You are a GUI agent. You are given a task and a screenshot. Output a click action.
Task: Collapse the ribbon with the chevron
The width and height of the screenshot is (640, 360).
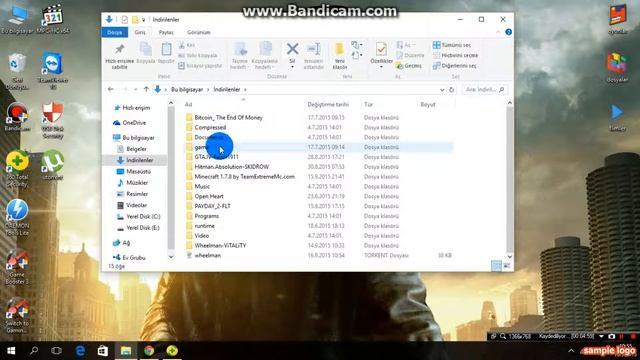pos(498,32)
